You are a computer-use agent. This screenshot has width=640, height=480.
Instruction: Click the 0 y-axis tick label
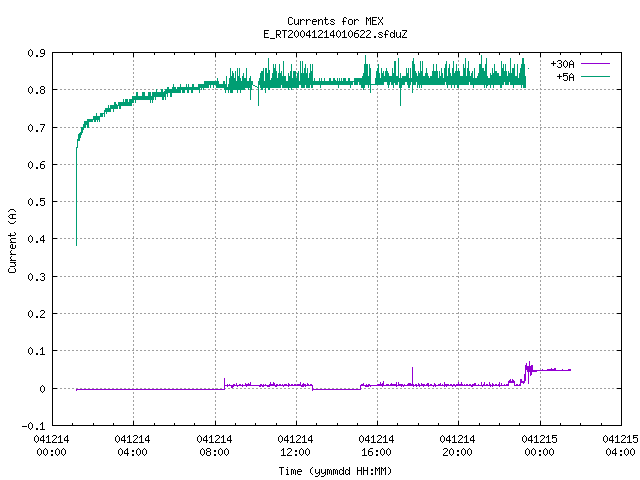(42, 389)
